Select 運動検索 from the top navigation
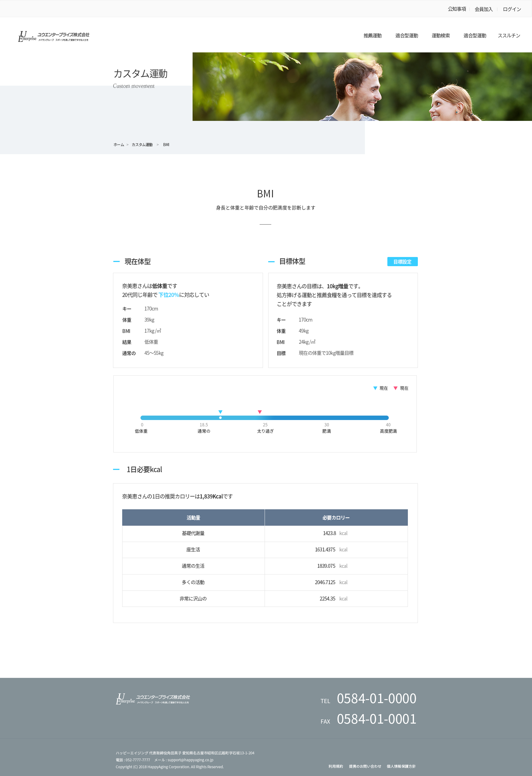The width and height of the screenshot is (532, 776). click(x=441, y=36)
